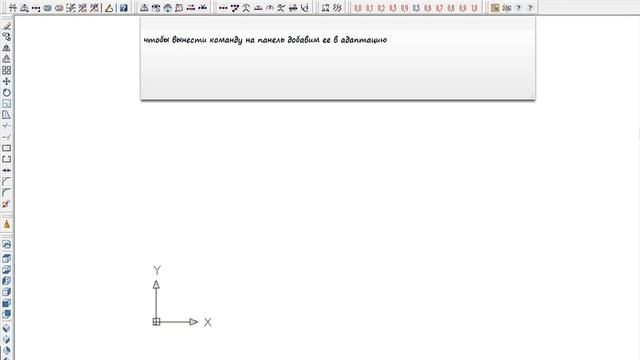This screenshot has width=640, height=360.
Task: Set lineweight with the 0,8 button
Action: (x=451, y=8)
